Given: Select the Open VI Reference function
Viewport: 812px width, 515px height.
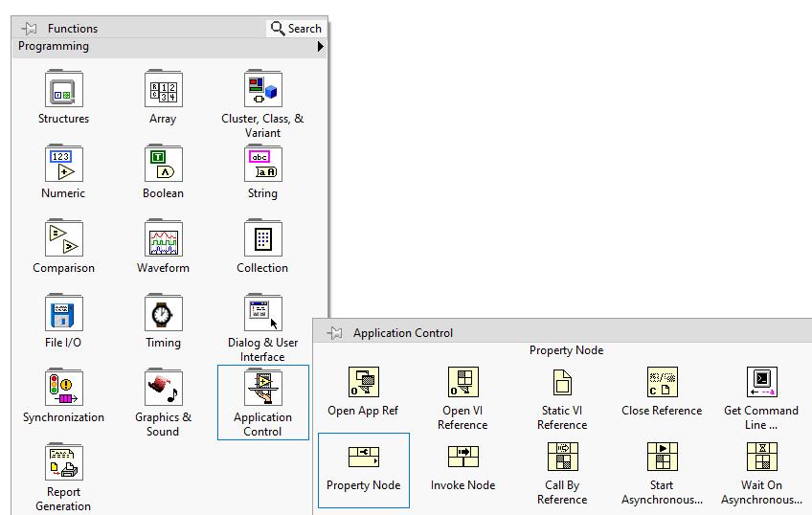Looking at the screenshot, I should pyautogui.click(x=462, y=382).
